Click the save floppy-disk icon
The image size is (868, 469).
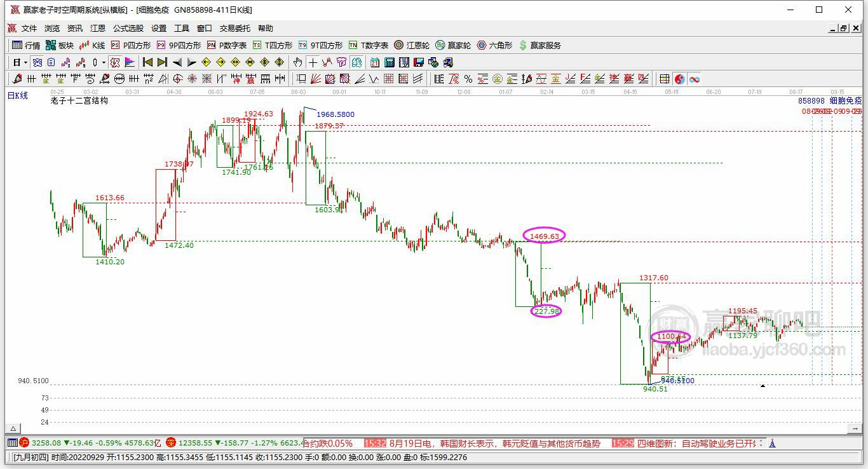coord(419,62)
